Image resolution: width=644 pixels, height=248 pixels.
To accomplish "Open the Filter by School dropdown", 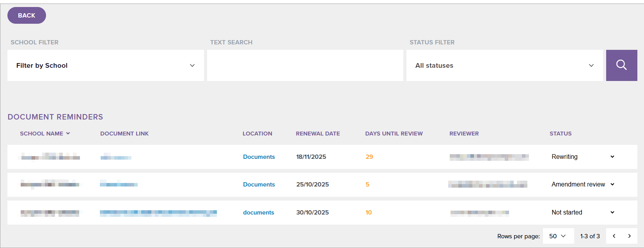I will [x=105, y=65].
